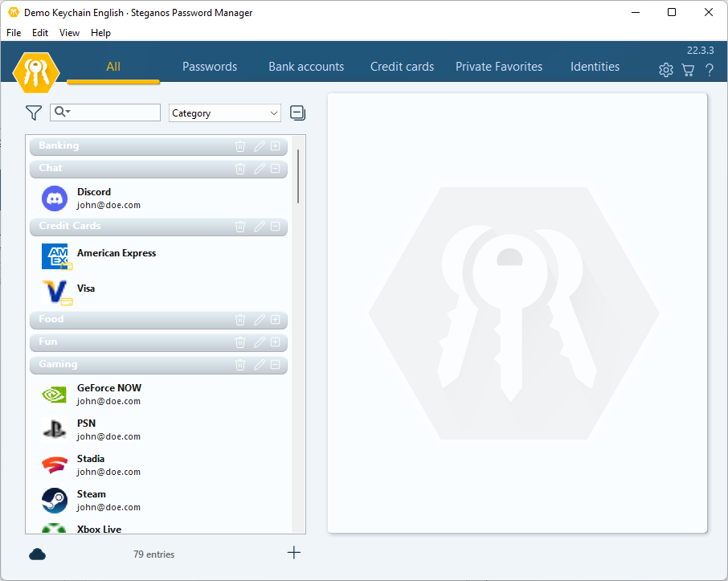
Task: Switch to the Bank accounts tab
Action: [306, 67]
